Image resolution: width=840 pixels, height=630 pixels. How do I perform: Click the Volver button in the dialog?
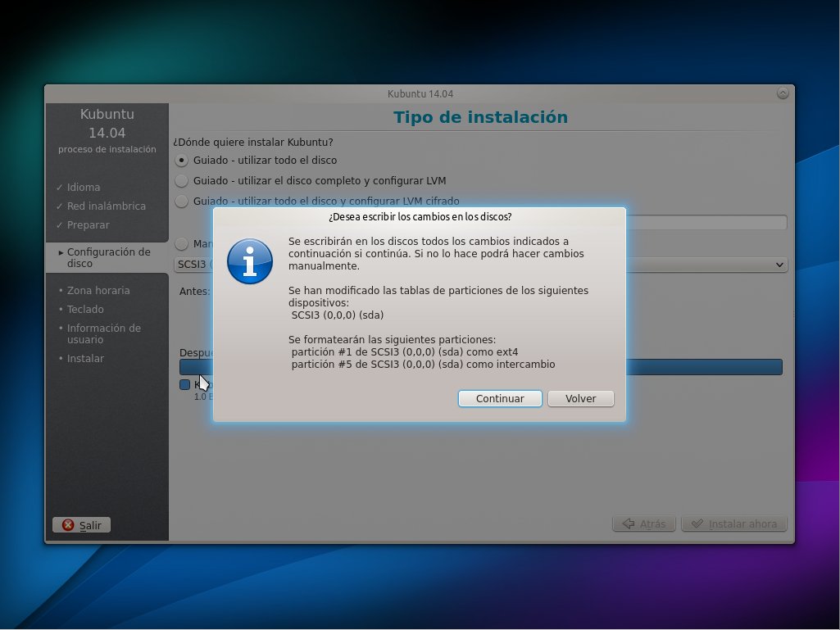(x=581, y=399)
